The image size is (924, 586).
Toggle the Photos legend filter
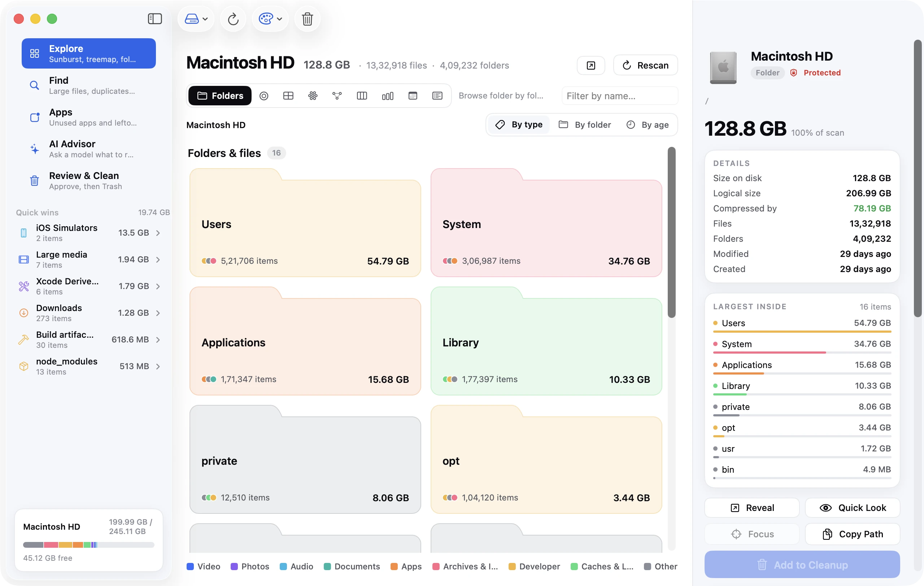(250, 567)
